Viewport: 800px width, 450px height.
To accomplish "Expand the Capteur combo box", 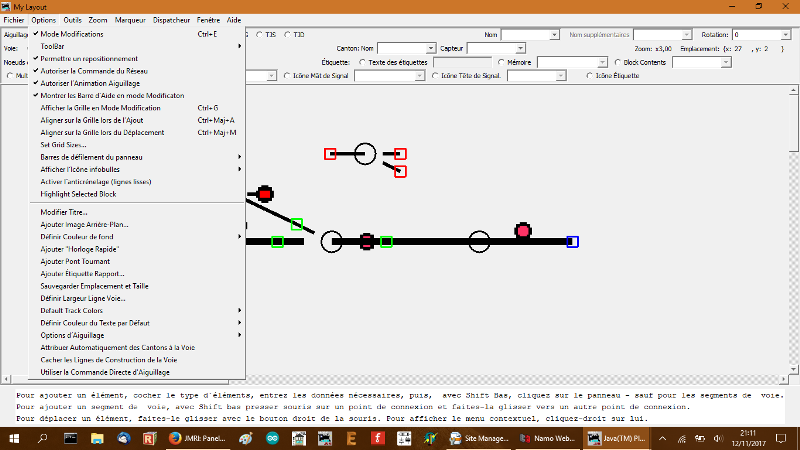I will (x=520, y=47).
